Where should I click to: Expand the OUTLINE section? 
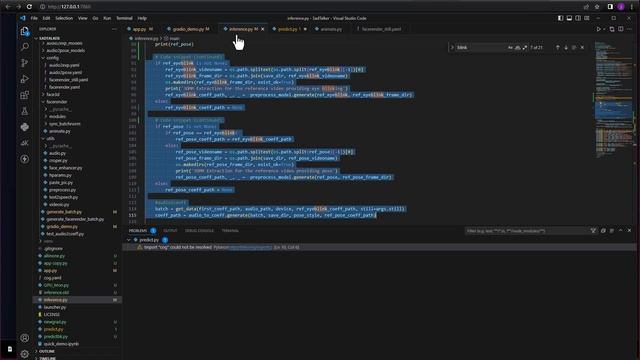click(x=46, y=351)
